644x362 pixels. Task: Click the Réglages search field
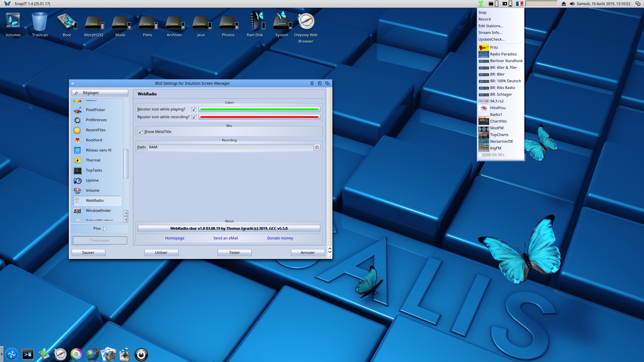point(100,93)
